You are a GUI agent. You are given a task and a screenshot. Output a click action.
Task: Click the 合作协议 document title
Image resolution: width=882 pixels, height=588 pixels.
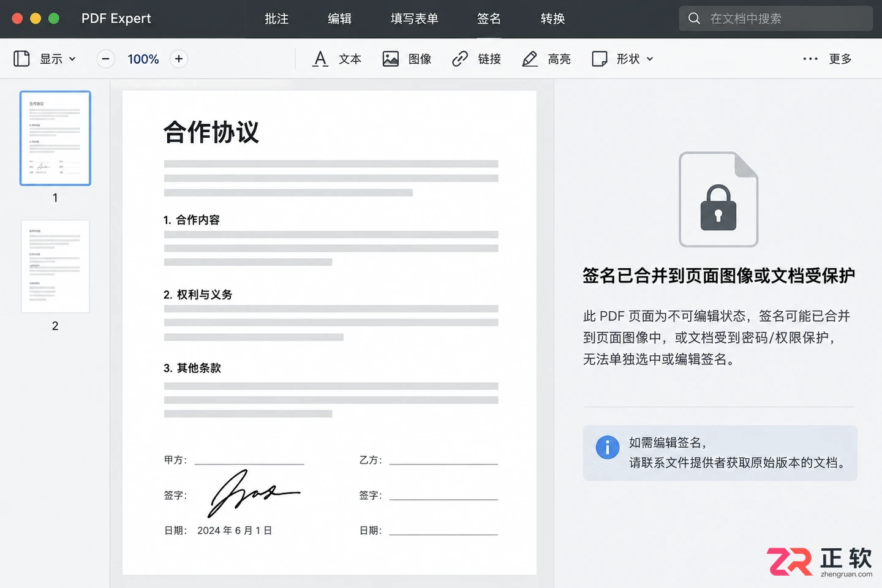211,132
